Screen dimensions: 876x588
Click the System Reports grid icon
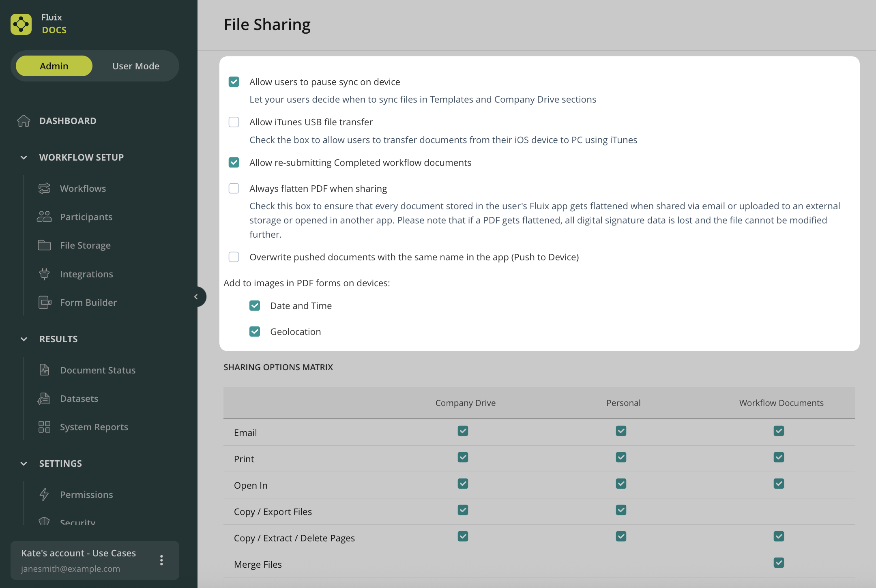(44, 427)
